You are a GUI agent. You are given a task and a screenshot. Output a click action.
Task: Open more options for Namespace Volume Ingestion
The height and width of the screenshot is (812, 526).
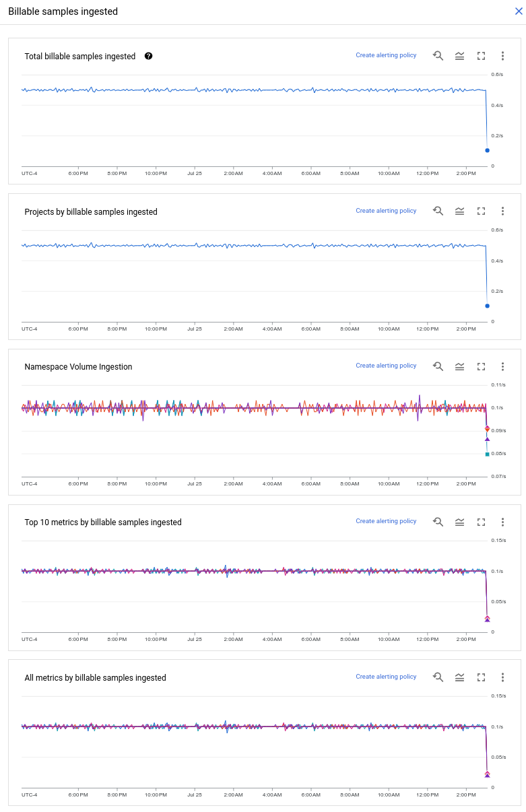coord(502,366)
